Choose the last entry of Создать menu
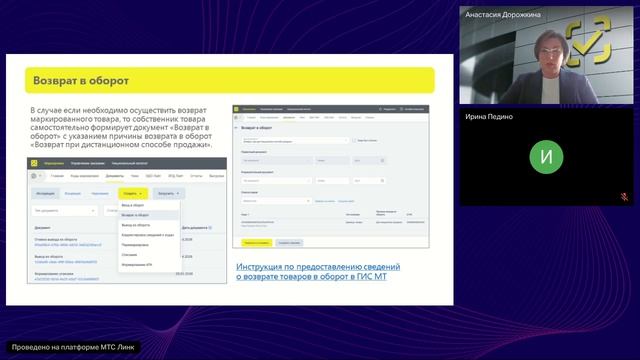Image resolution: width=640 pixels, height=360 pixels. point(137,265)
